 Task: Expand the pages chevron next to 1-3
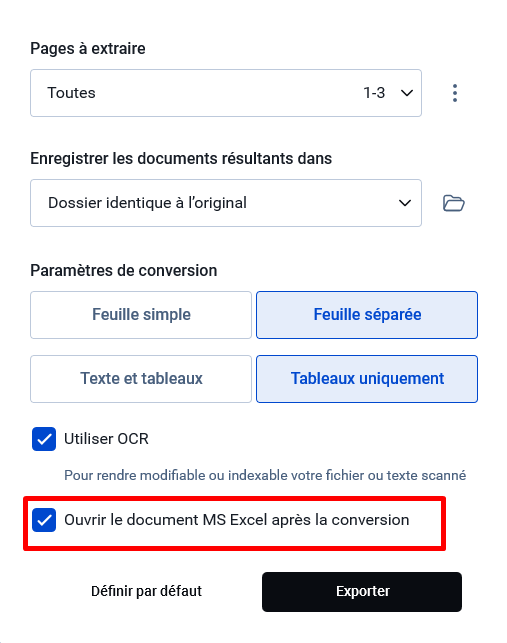pos(407,93)
